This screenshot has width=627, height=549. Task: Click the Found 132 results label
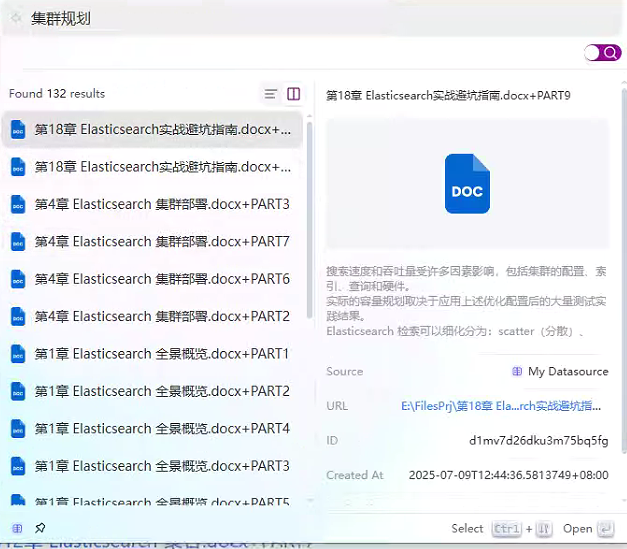[57, 94]
